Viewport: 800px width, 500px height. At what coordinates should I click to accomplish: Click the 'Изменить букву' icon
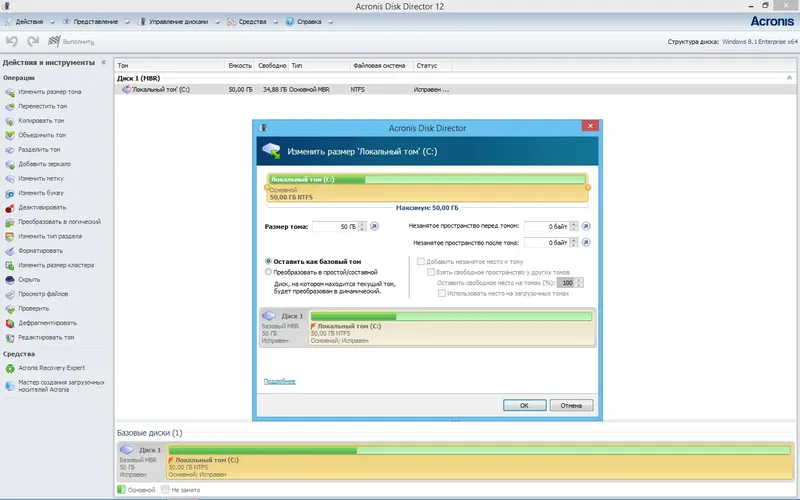coord(10,193)
